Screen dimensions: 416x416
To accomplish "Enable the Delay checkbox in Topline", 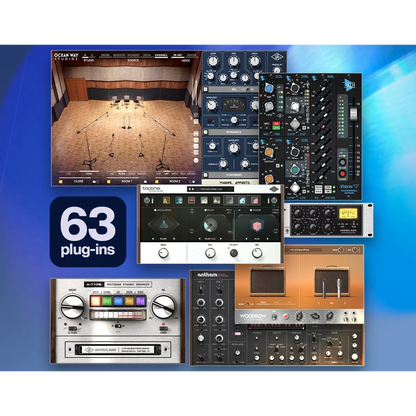I will click(x=205, y=210).
